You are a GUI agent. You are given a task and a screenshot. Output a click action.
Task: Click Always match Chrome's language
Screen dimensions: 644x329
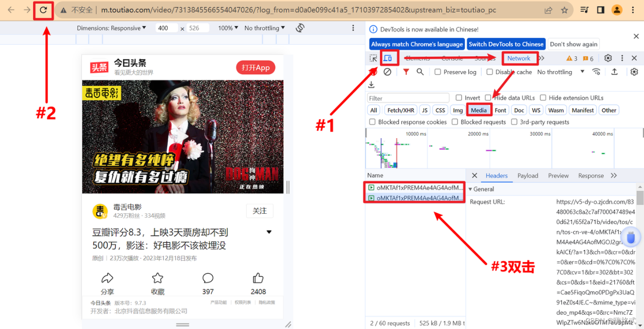click(x=417, y=44)
